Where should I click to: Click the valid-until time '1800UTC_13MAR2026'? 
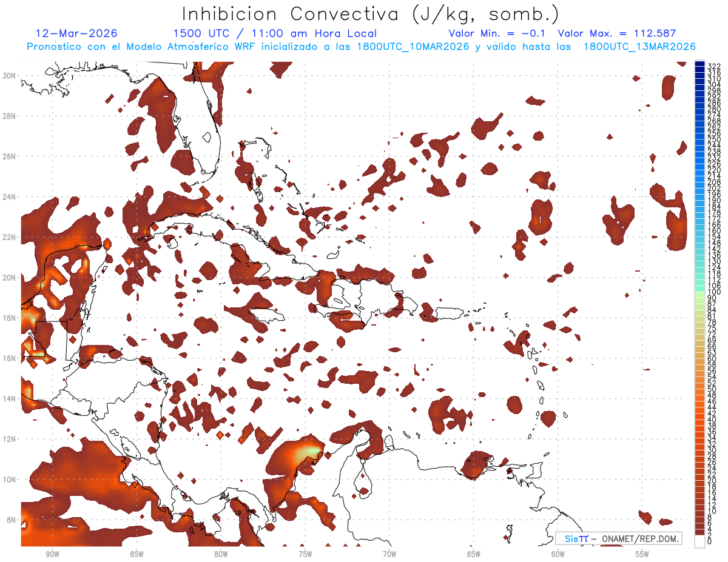click(639, 47)
